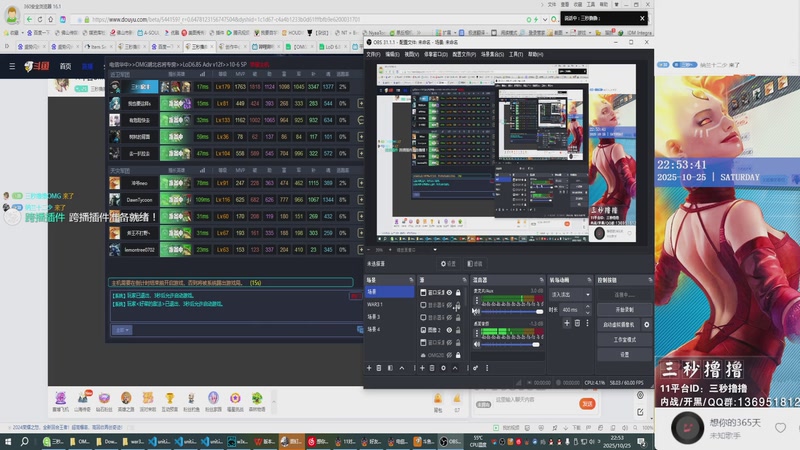Viewport: 800px width, 450px height.
Task: Go to Douyu 首页 tab
Action: 65,66
